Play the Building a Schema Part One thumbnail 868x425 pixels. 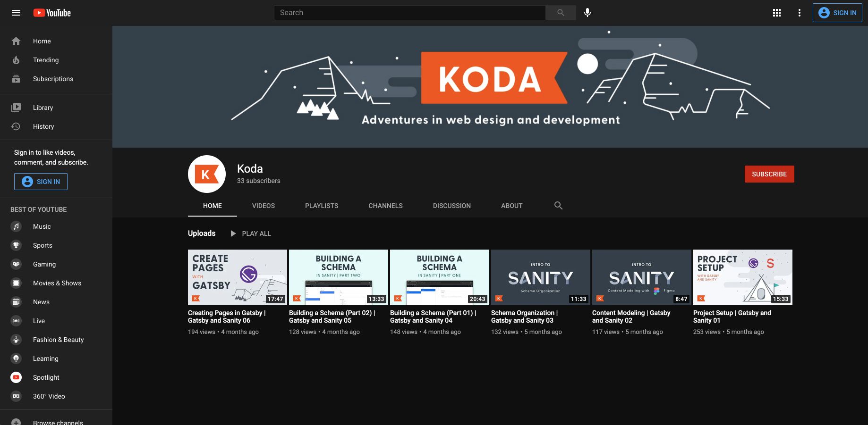click(x=440, y=277)
